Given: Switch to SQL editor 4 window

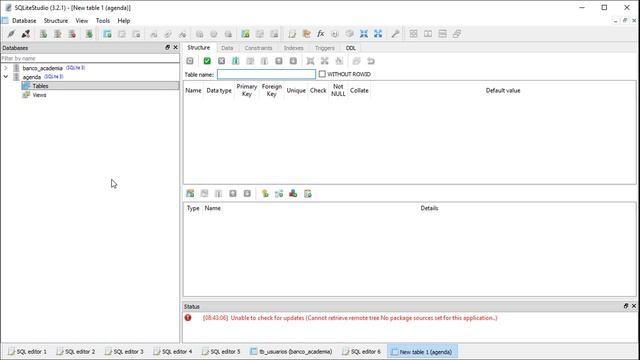Looking at the screenshot, I should (173, 351).
